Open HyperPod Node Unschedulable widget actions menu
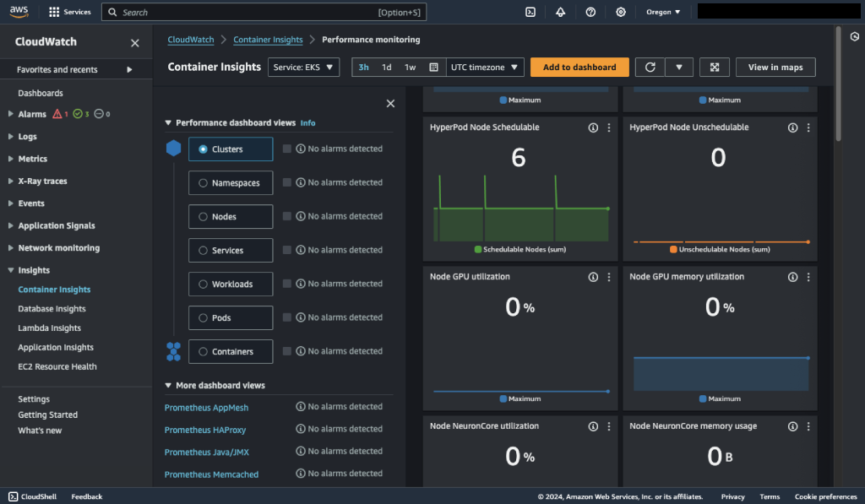 [808, 127]
